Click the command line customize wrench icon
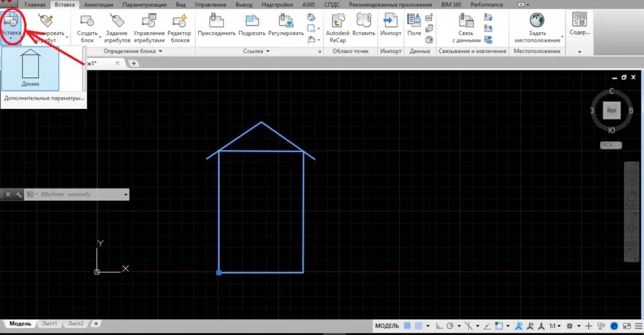Image resolution: width=644 pixels, height=335 pixels. coord(18,195)
